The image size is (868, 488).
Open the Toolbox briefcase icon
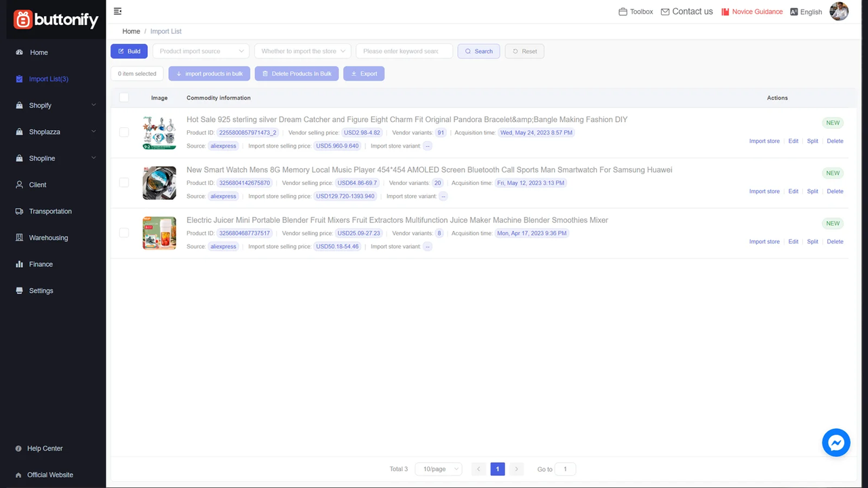623,12
